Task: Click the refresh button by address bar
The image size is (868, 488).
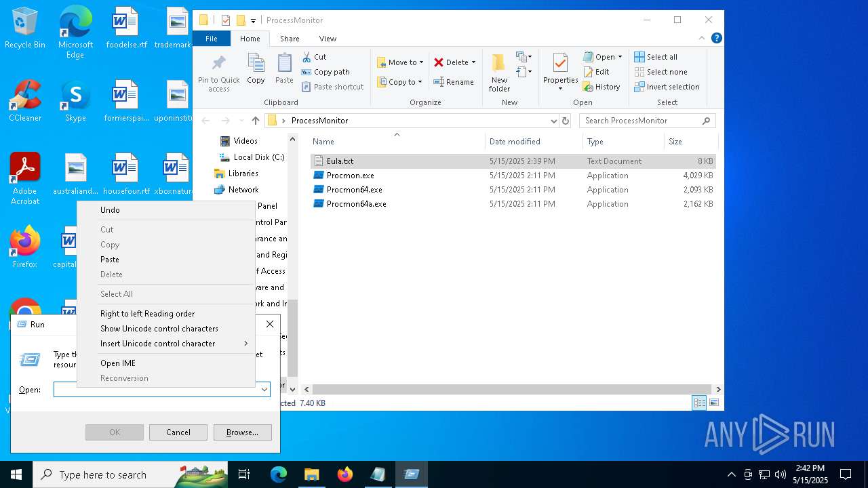Action: point(566,121)
